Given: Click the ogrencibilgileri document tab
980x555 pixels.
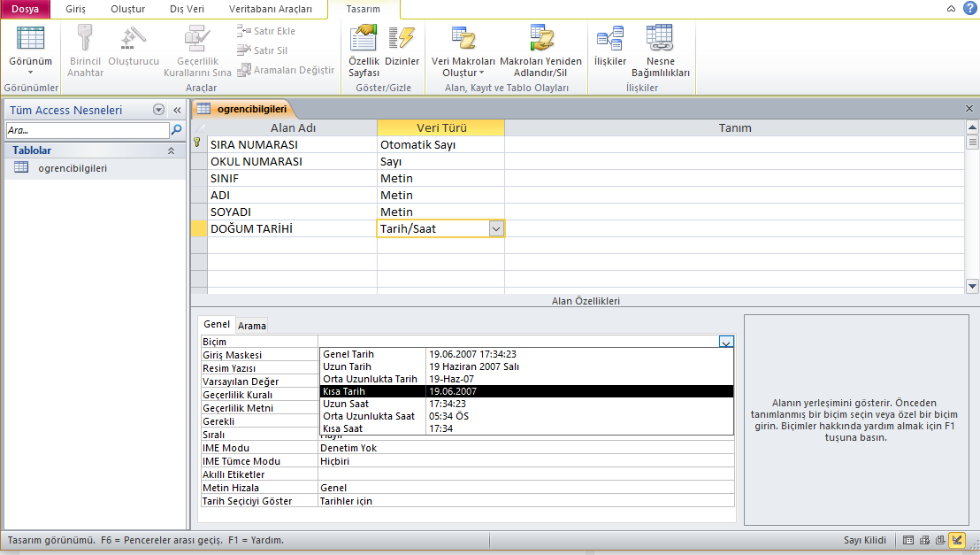Looking at the screenshot, I should coord(244,109).
